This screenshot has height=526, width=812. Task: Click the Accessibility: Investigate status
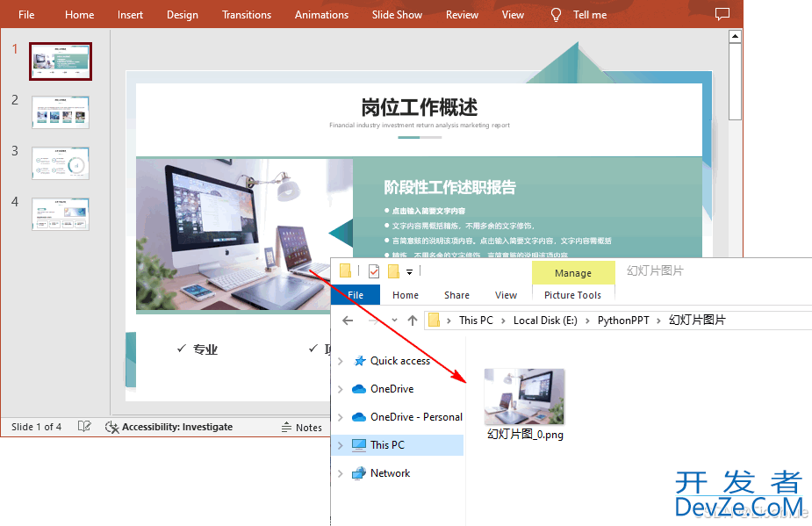coord(169,427)
